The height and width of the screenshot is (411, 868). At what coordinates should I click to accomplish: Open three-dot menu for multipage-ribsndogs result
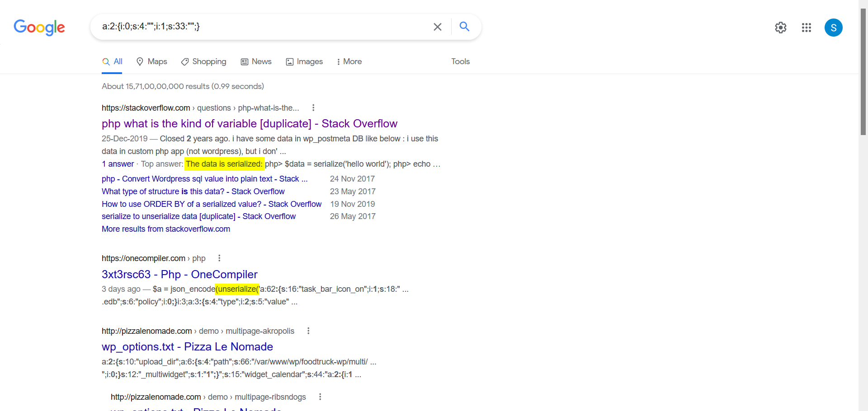(320, 397)
